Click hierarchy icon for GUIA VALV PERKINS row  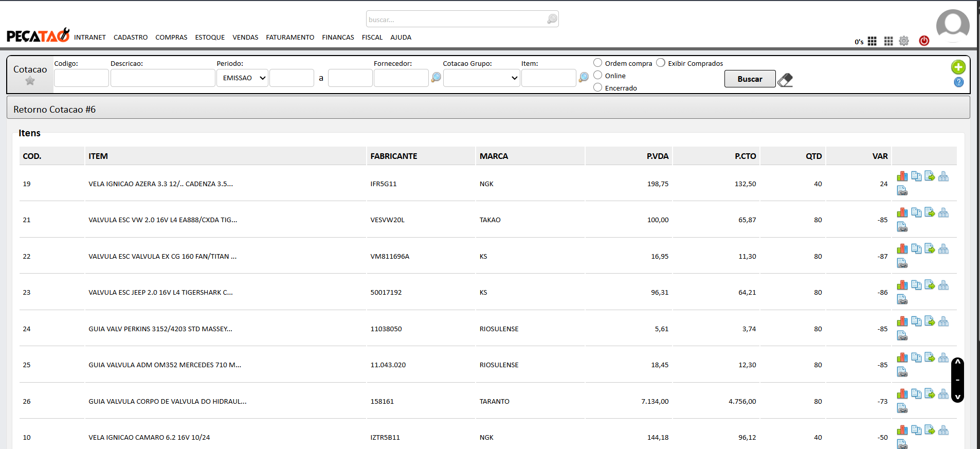943,321
